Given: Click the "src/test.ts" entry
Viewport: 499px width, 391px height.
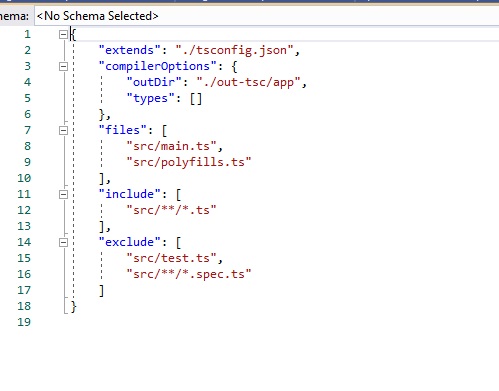Looking at the screenshot, I should coord(172,258).
